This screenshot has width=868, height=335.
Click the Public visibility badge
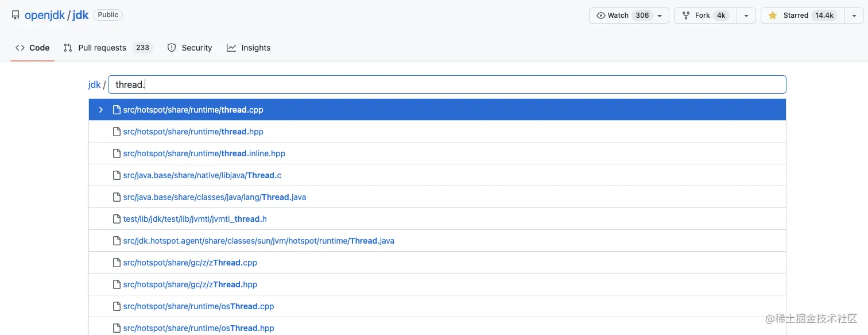[108, 15]
